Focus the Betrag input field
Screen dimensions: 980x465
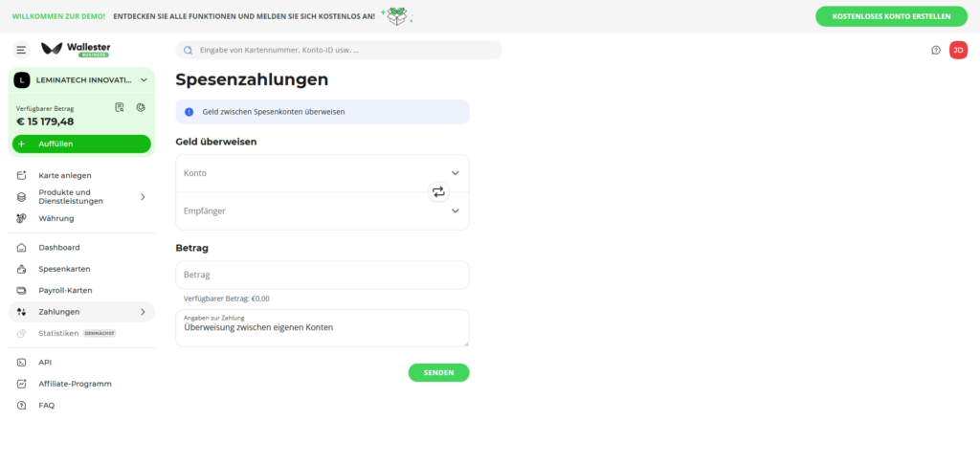pyautogui.click(x=322, y=276)
